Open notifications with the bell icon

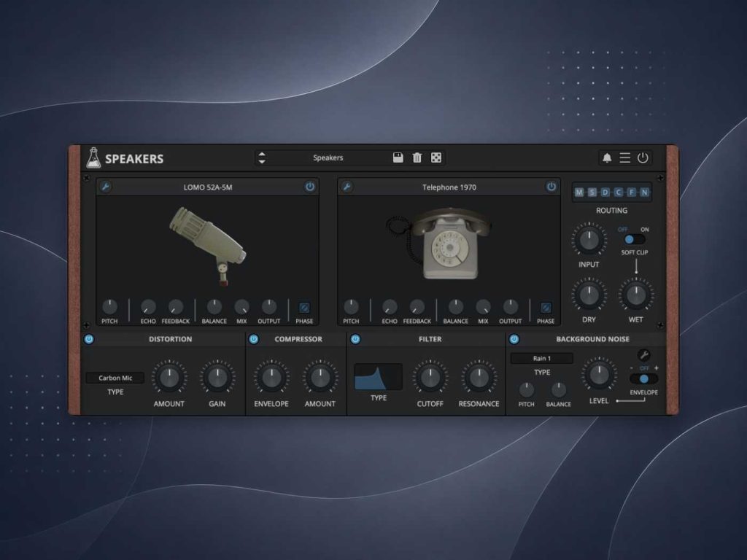coord(607,157)
